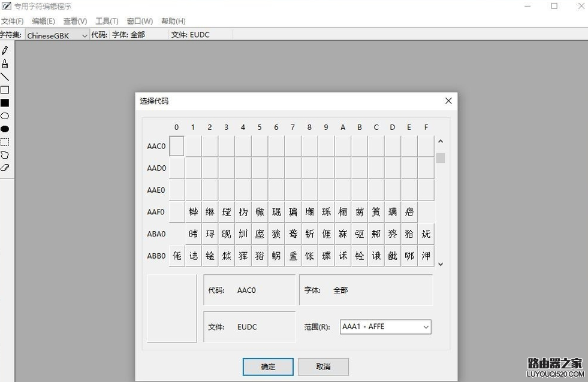Click the scrollbar down arrow in the code grid
Viewport: 588px width, 382px height.
click(x=441, y=263)
